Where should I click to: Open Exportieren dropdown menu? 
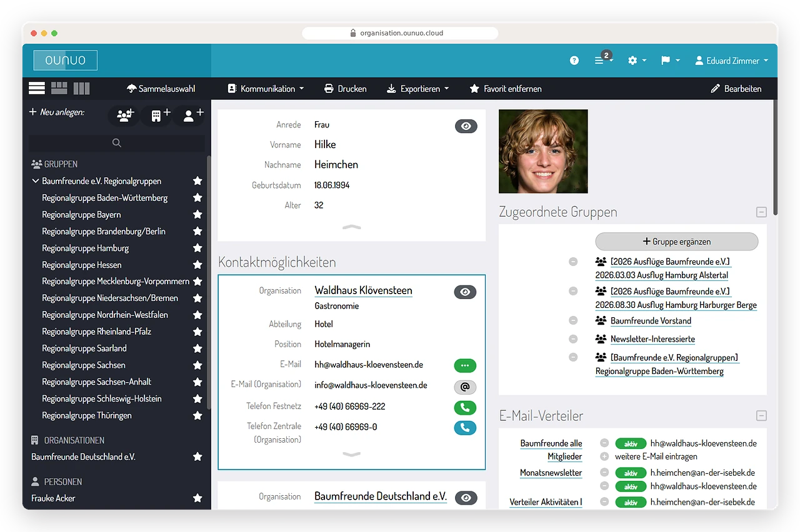(417, 89)
